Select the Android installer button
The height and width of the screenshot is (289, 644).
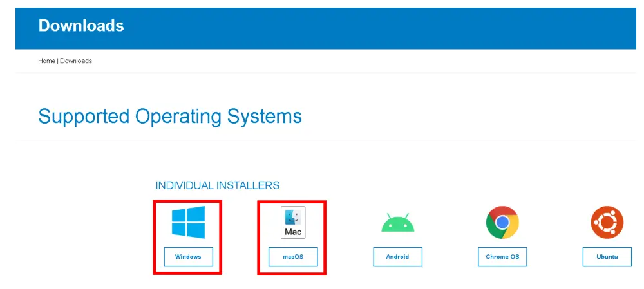397,257
